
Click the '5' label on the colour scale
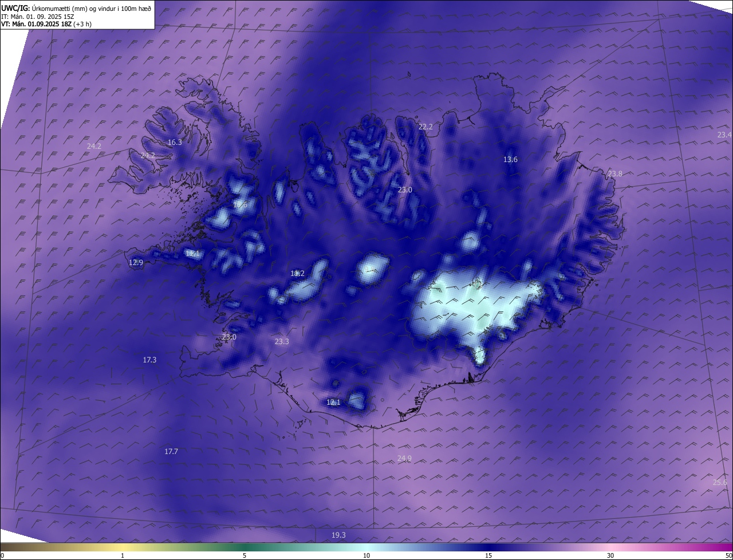[245, 555]
